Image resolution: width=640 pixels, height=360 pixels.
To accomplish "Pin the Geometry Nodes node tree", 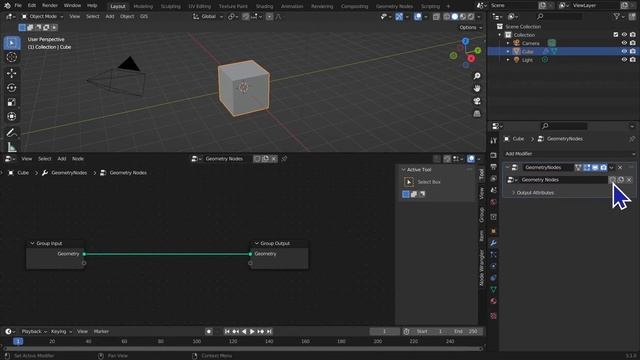I will click(x=284, y=159).
